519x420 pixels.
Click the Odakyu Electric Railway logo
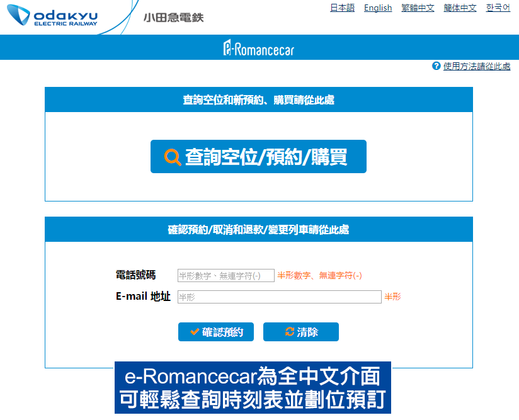(x=52, y=15)
